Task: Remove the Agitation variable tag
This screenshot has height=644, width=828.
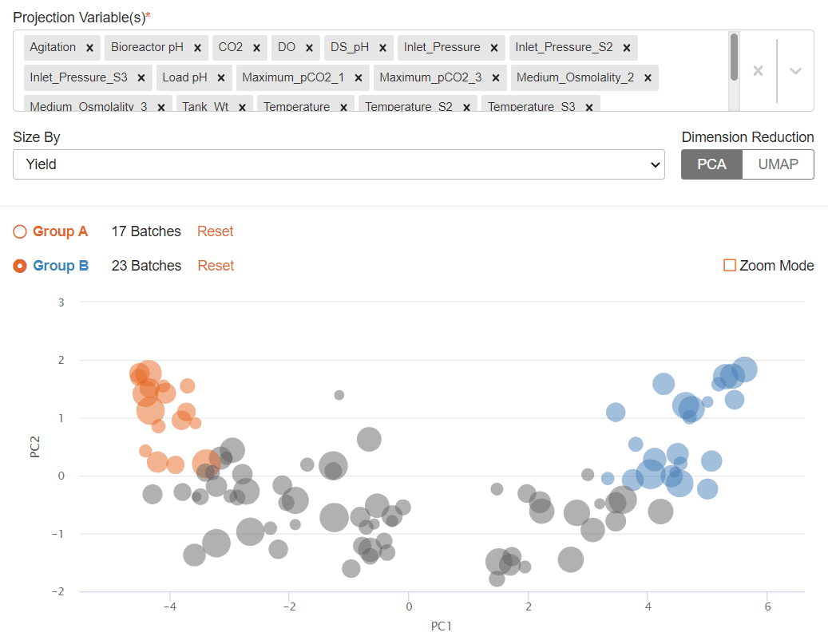Action: point(89,48)
